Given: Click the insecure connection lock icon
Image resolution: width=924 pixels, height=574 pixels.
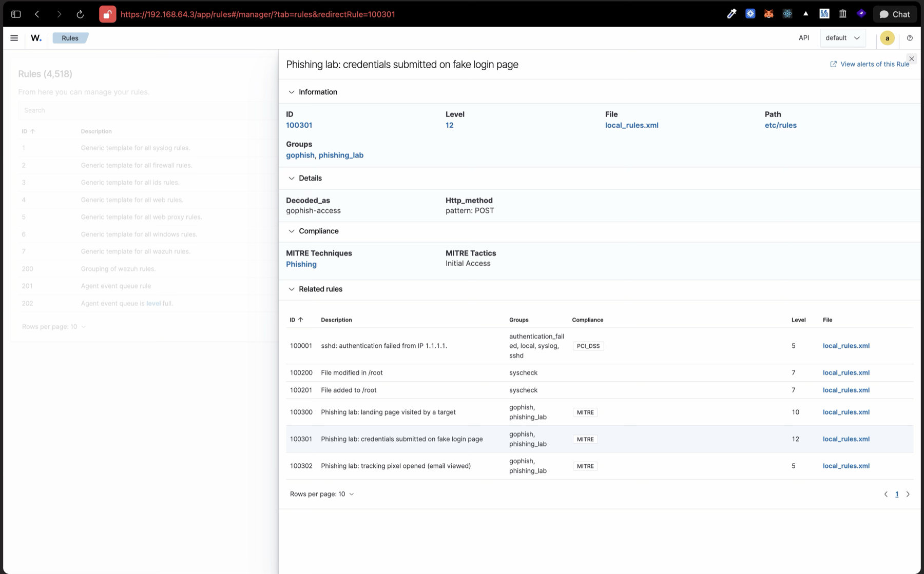Looking at the screenshot, I should [107, 14].
